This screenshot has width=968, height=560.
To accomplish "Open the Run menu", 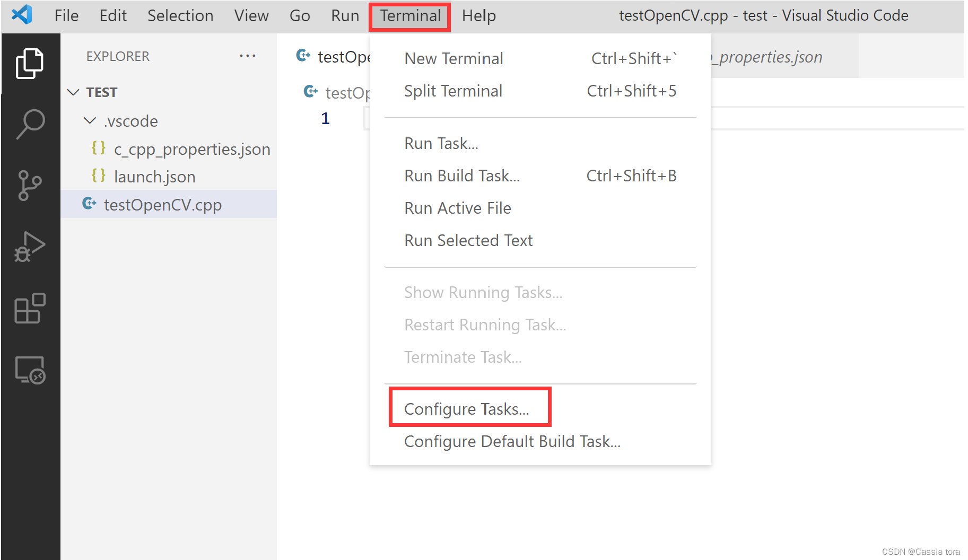I will click(345, 16).
